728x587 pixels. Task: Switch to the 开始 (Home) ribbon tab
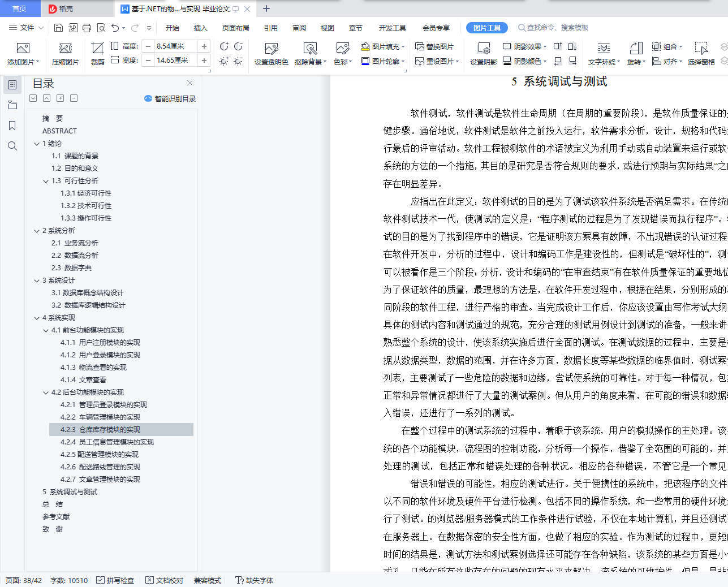(x=173, y=28)
